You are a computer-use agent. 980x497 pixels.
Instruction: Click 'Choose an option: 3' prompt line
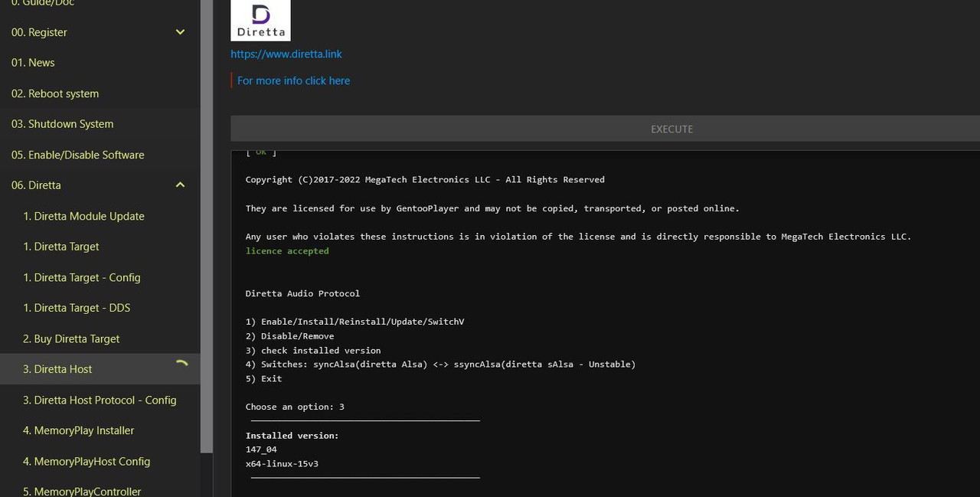(x=295, y=407)
